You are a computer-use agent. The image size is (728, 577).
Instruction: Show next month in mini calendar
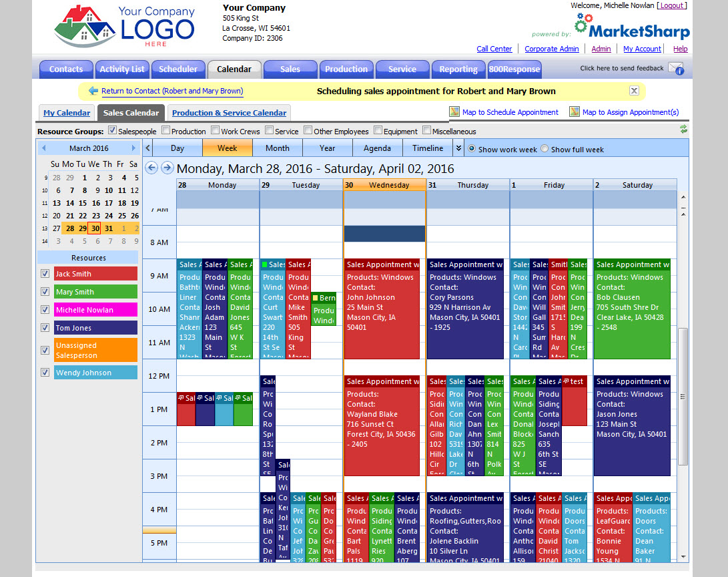133,148
